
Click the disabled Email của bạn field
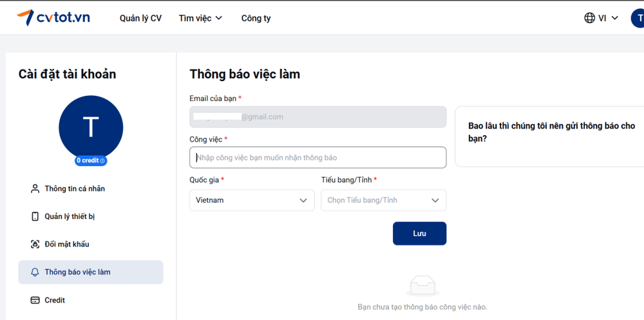317,117
